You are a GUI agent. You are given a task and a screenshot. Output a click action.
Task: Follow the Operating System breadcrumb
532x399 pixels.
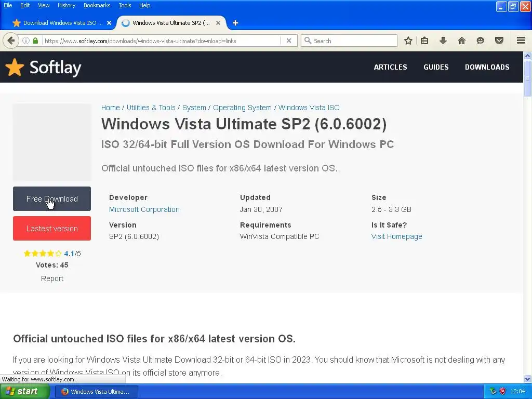click(x=242, y=108)
